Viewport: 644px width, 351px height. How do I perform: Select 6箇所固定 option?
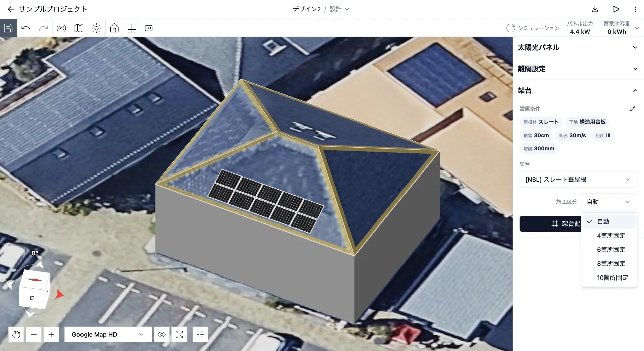click(609, 250)
